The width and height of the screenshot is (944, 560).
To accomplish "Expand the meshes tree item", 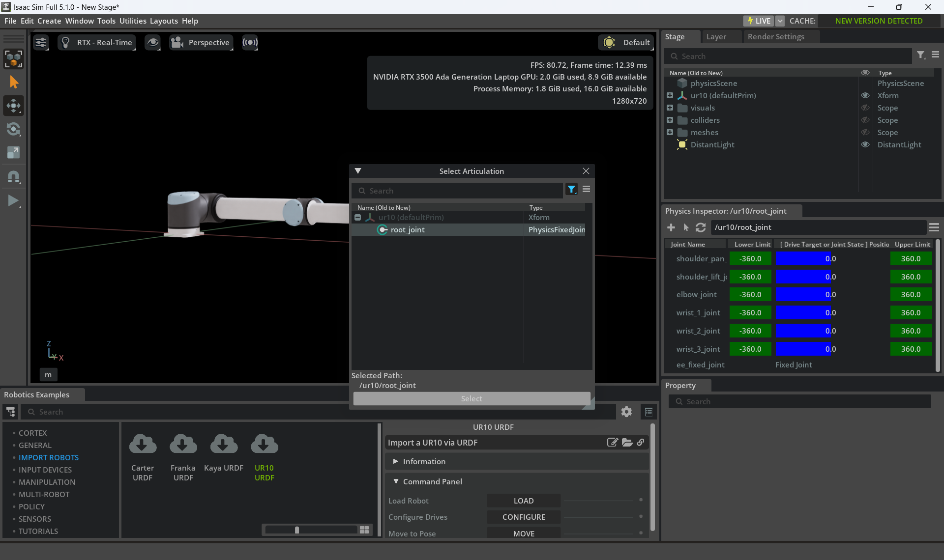I will 670,132.
